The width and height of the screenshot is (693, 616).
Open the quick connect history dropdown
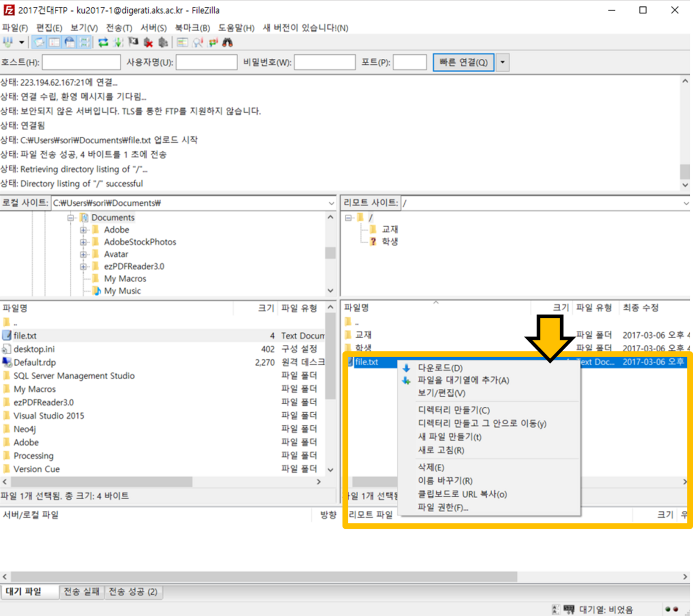tap(502, 62)
